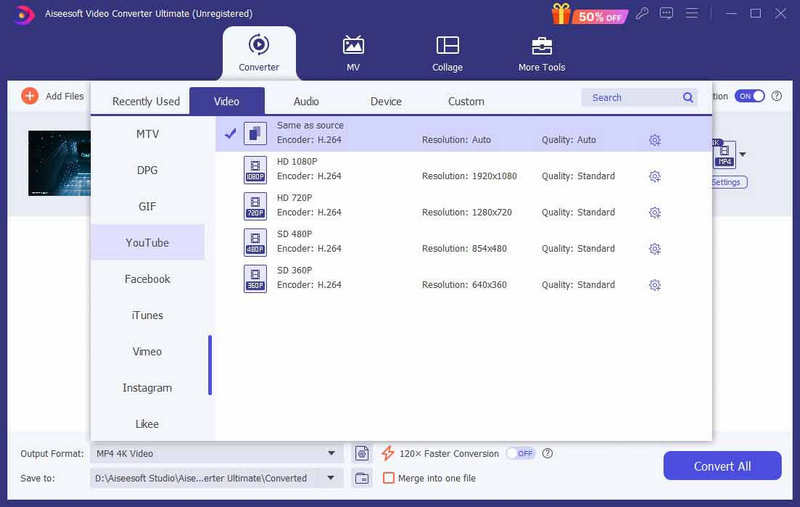Switch to the MV tab

(353, 53)
